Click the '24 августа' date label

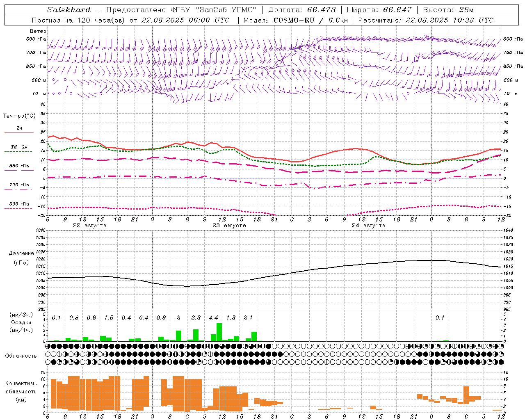pyautogui.click(x=369, y=226)
